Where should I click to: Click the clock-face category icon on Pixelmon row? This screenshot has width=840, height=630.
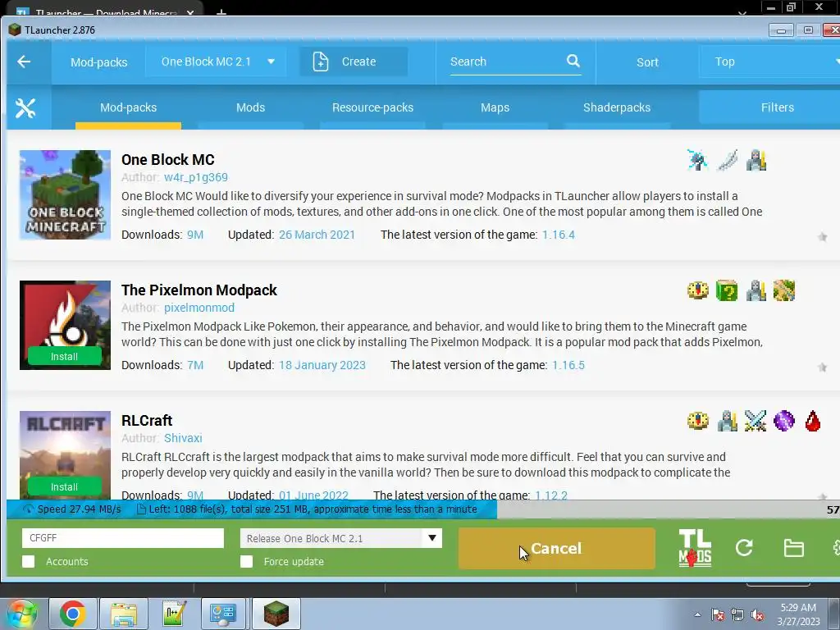(x=697, y=291)
